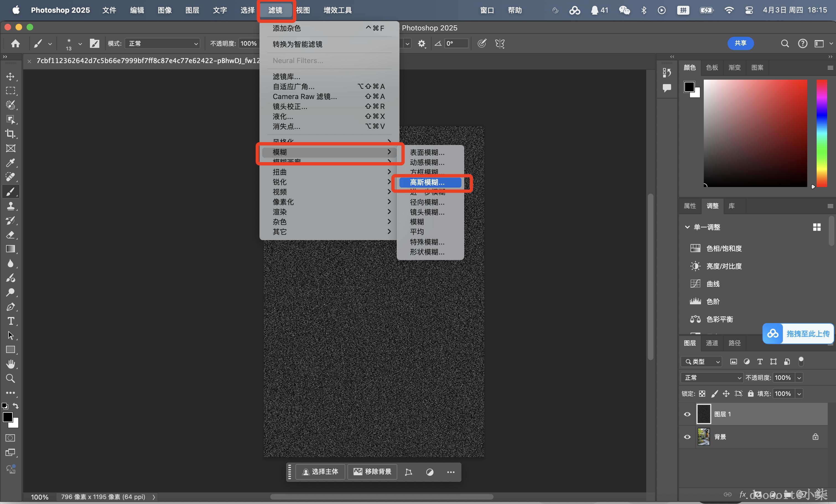Click the 移除背景 button
The width and height of the screenshot is (836, 504).
point(372,472)
